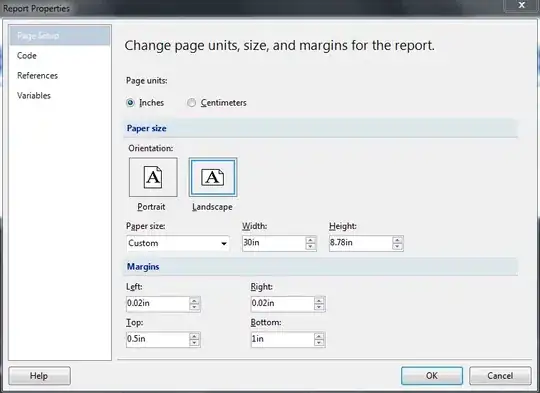Decrease Height with the down arrow
This screenshot has height=393, width=540.
(397, 247)
